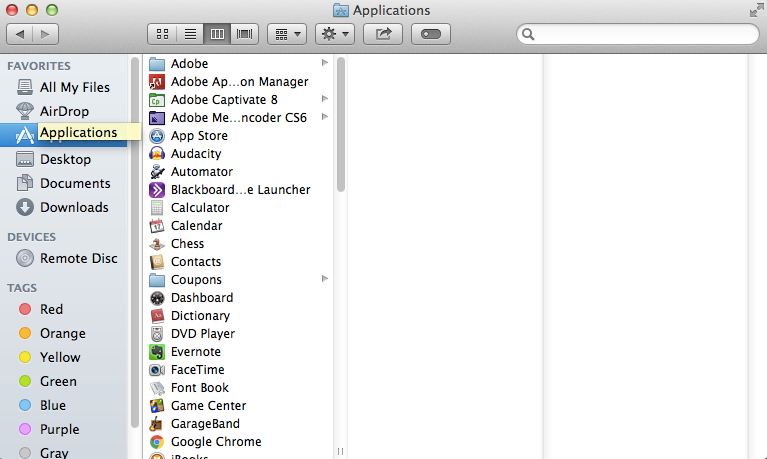Click the column resize handle at bottom

340,451
